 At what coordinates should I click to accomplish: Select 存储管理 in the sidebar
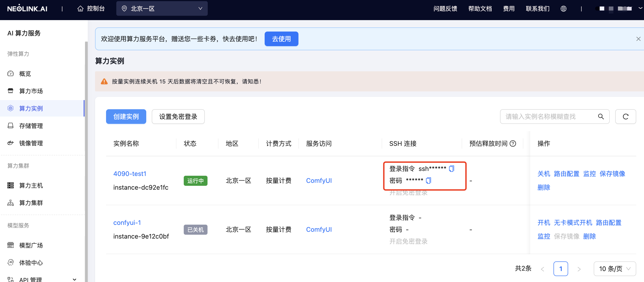[43, 126]
